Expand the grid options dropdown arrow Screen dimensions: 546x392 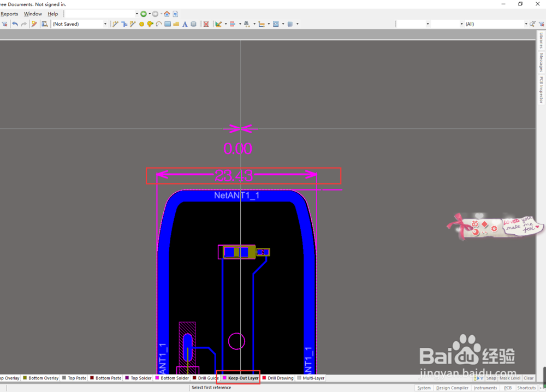[298, 24]
